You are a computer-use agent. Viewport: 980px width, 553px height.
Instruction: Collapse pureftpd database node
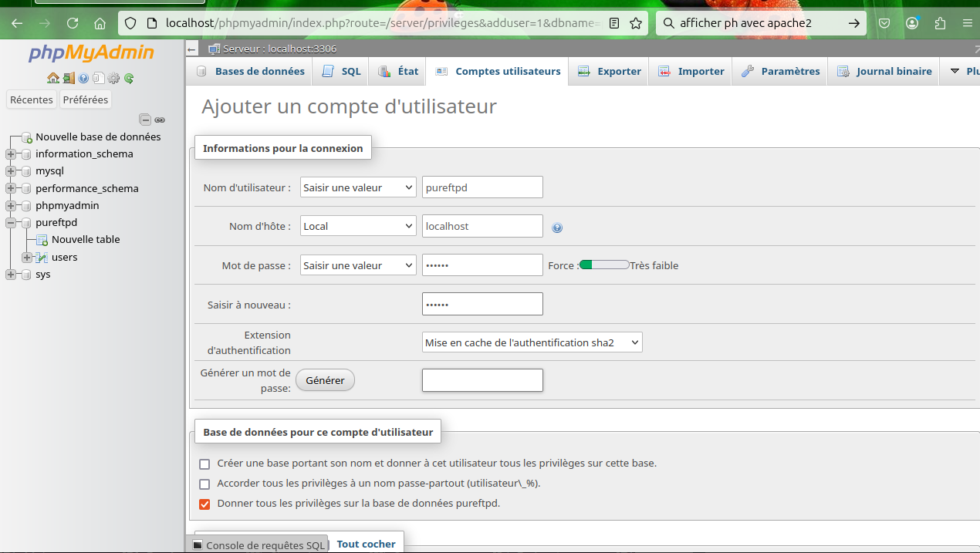tap(11, 223)
